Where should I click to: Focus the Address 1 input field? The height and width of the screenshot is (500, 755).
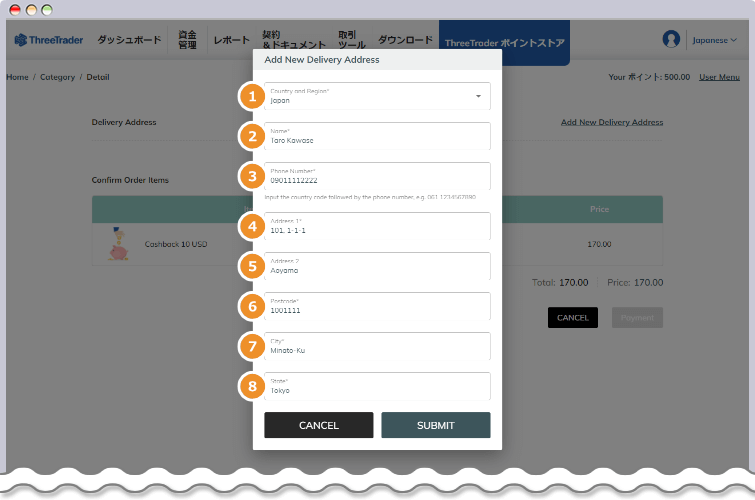point(377,226)
